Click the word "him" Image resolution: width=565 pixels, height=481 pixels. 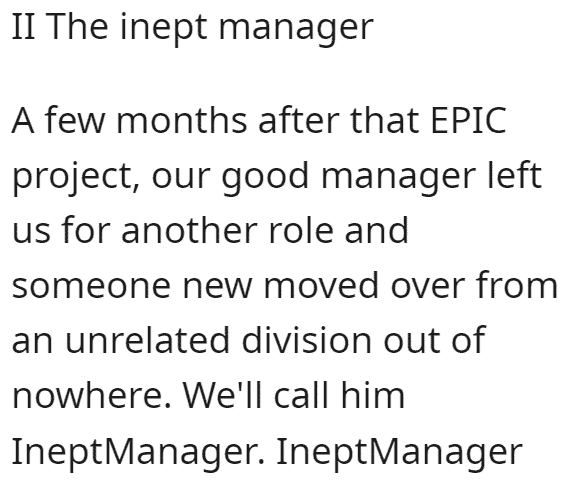tap(373, 395)
